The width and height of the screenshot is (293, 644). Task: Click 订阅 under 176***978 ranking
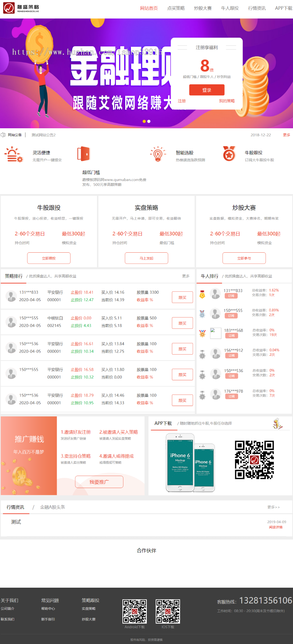(x=231, y=397)
